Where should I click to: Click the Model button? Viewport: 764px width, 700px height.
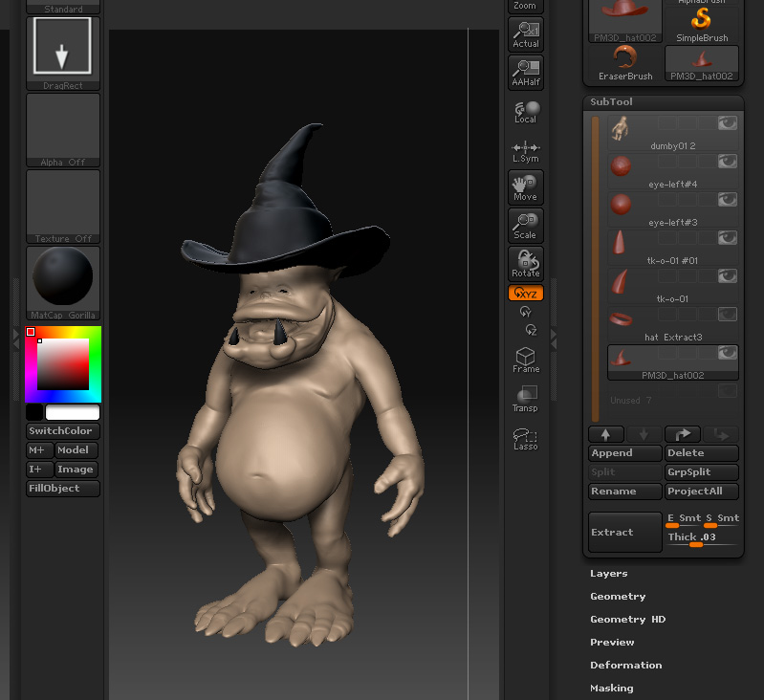(76, 450)
